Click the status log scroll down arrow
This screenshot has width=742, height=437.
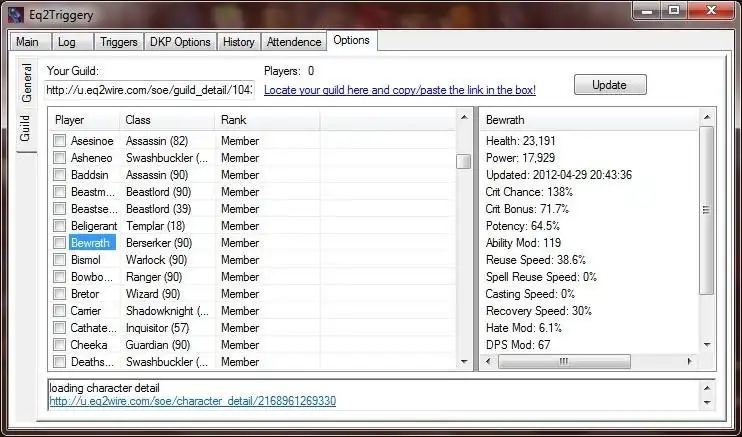click(707, 402)
